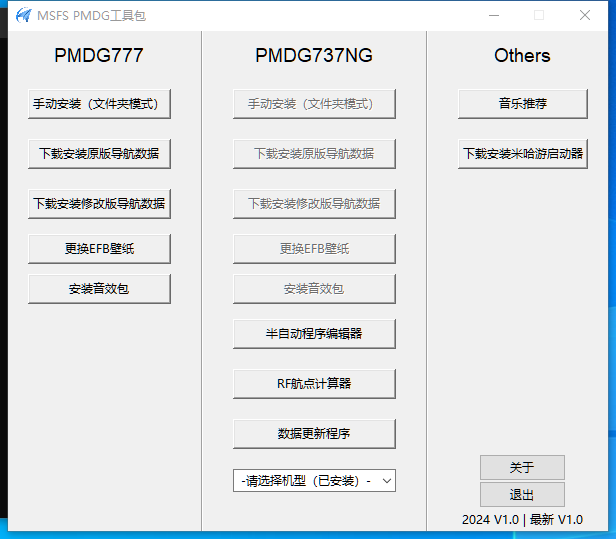Click the version text 2024 V1.0 | 最新 V1.0

(x=522, y=520)
